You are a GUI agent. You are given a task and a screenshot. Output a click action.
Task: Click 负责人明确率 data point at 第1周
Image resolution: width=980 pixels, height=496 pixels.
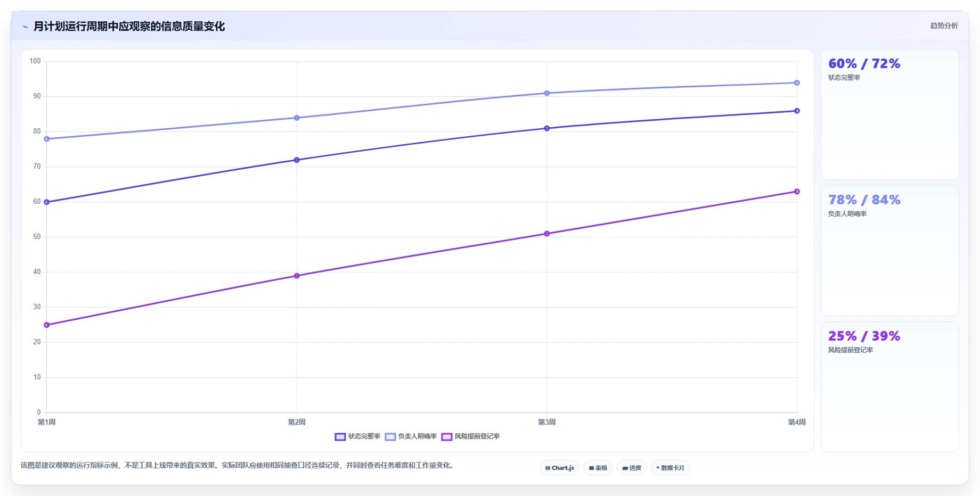coord(47,139)
